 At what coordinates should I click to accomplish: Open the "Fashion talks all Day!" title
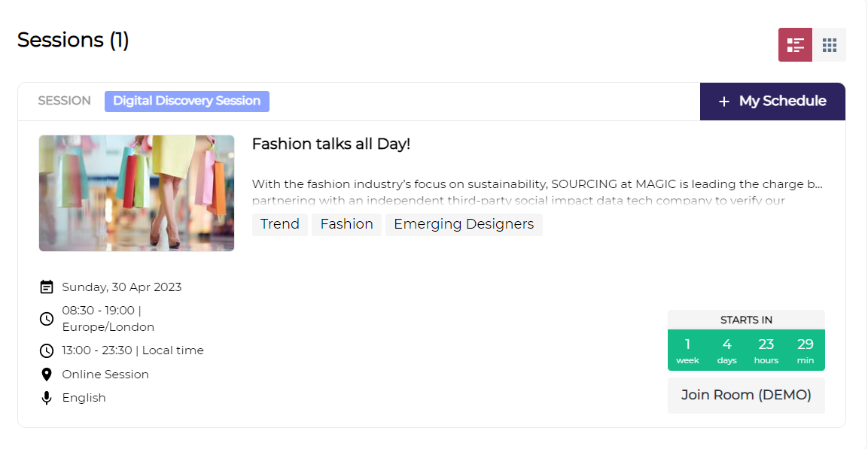click(x=330, y=144)
